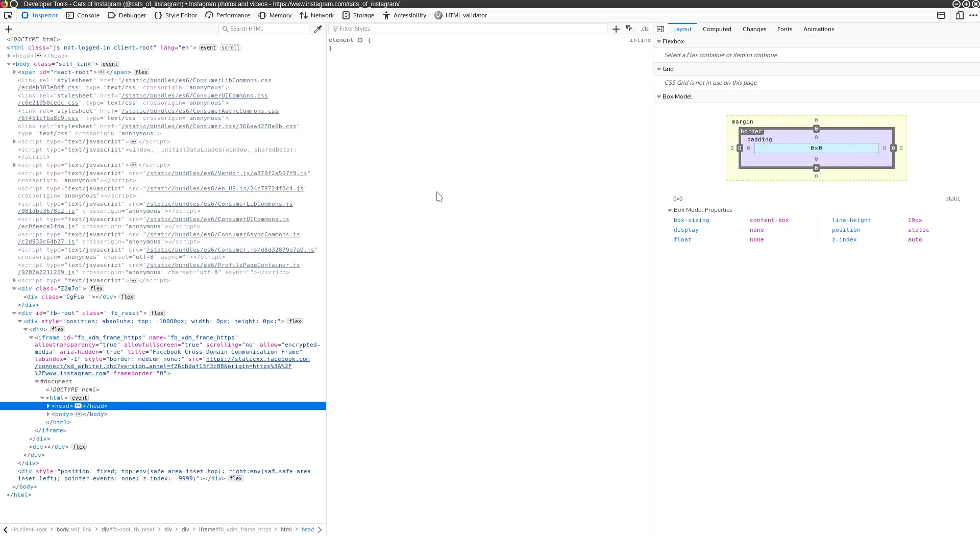Open the Storage panel

click(x=358, y=15)
